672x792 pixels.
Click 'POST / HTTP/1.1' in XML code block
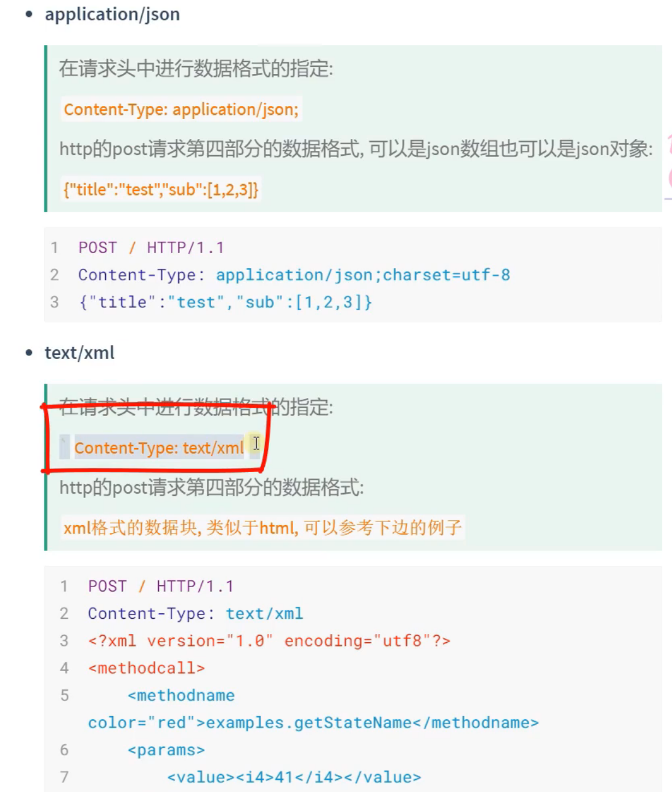pos(161,586)
